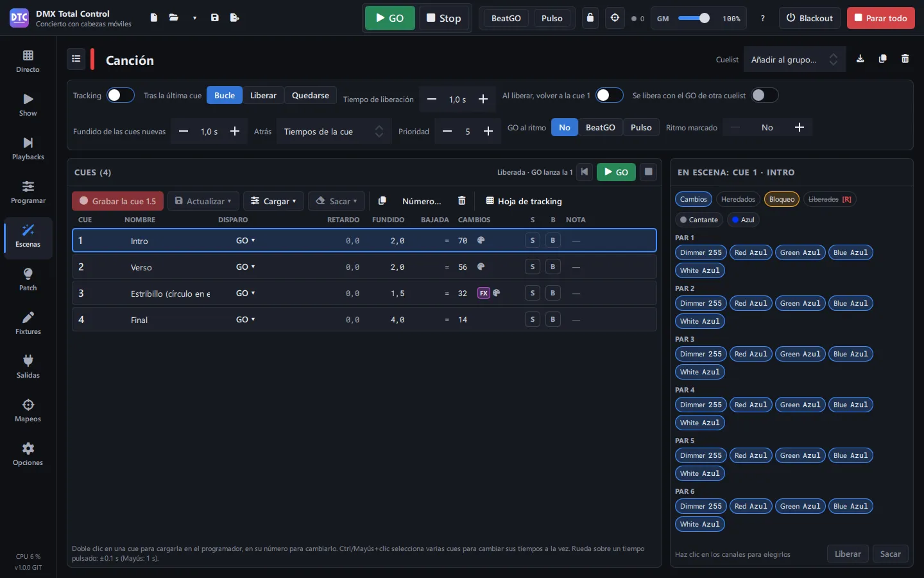Screen dimensions: 924x578
Task: Toggle 'Al liberar, volver a la cue 1'
Action: click(x=610, y=95)
